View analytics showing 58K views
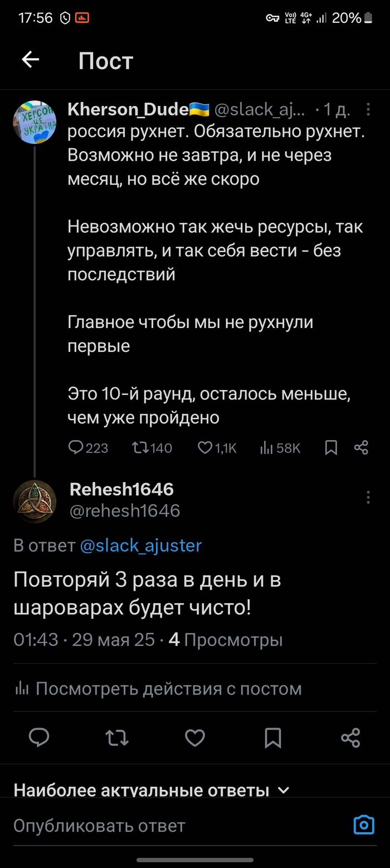Viewport: 390px width, 868px height. 280,447
